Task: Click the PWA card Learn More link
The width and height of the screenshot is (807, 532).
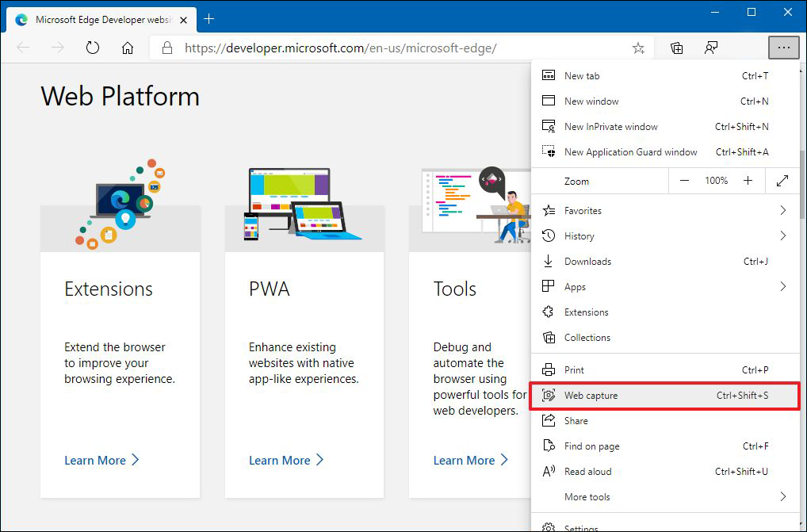Action: (286, 460)
